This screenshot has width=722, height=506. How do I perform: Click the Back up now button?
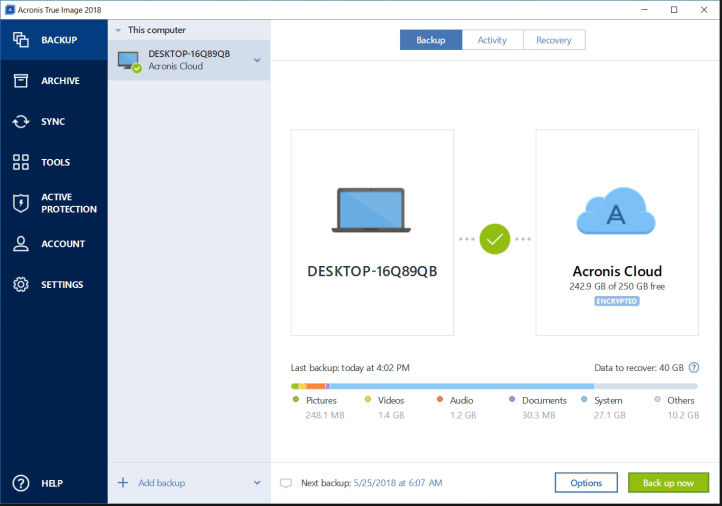pyautogui.click(x=668, y=483)
